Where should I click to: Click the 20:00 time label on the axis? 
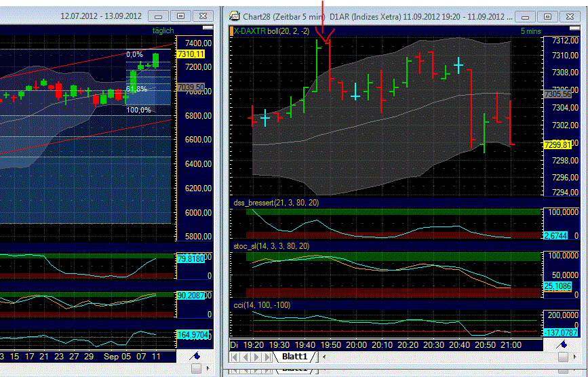[357, 345]
